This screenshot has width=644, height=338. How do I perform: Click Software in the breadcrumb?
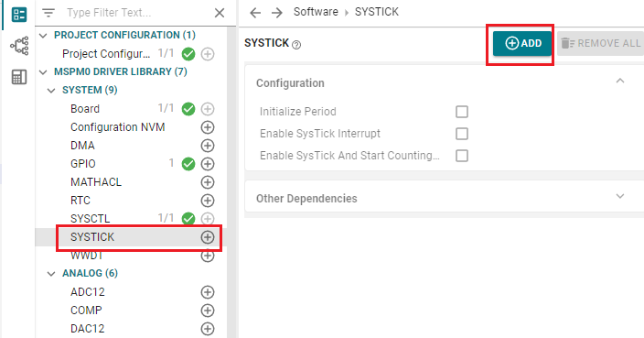316,12
